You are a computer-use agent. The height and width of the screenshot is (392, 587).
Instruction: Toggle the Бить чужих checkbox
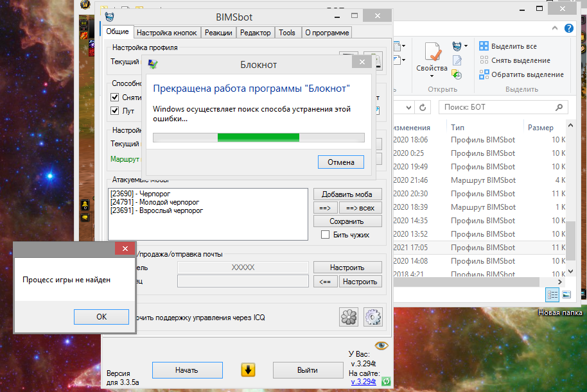(326, 235)
